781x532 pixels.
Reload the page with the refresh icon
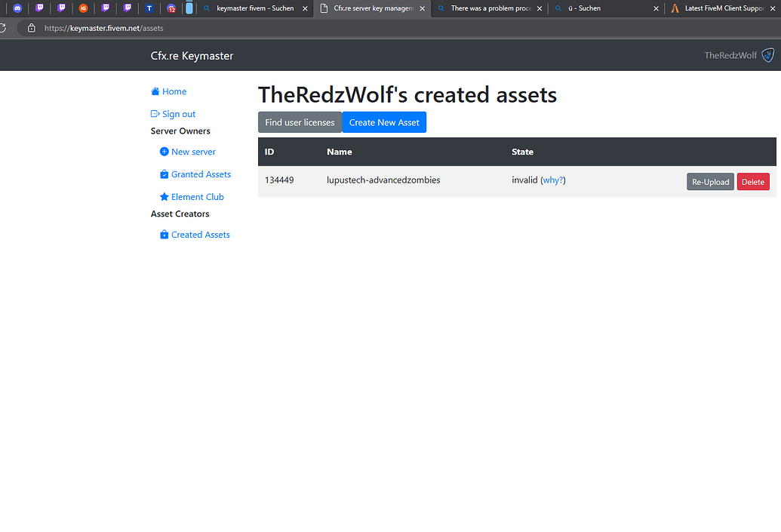click(x=2, y=28)
